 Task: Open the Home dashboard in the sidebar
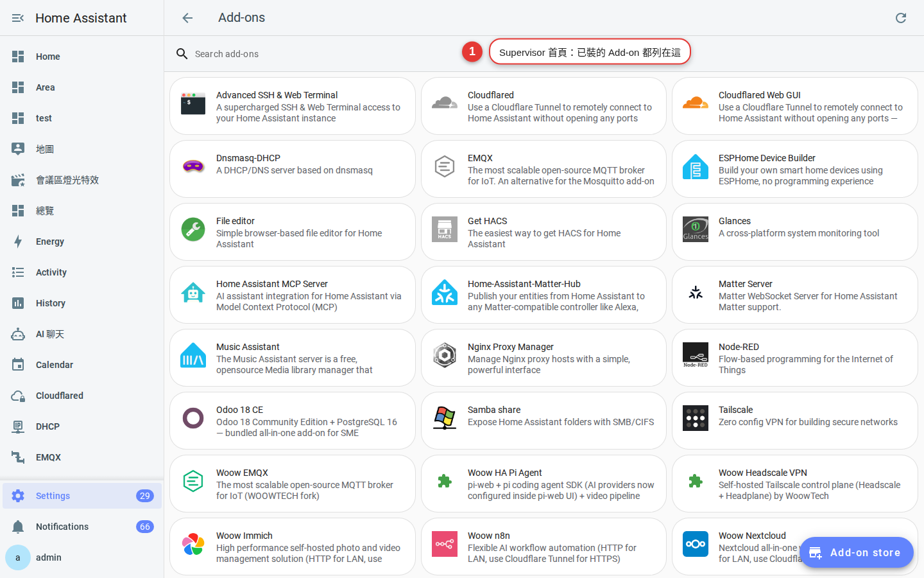tap(82, 57)
